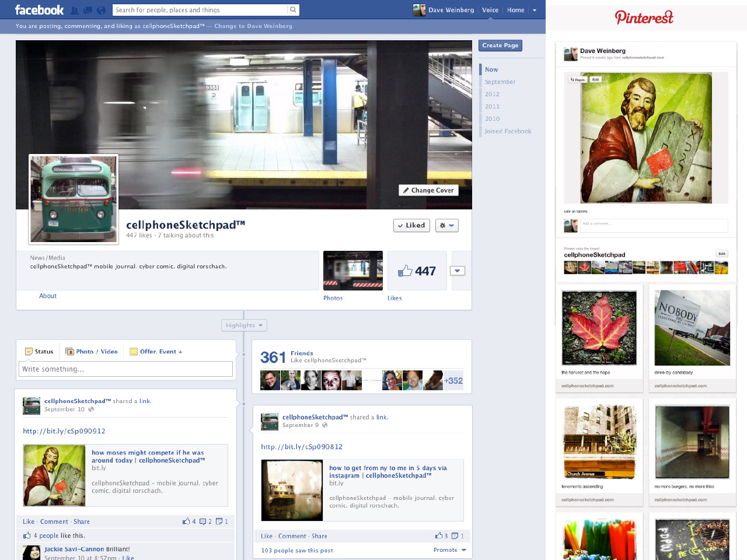The width and height of the screenshot is (747, 560).
Task: Open the Promote dropdown on Sept 9 post
Action: tap(450, 550)
